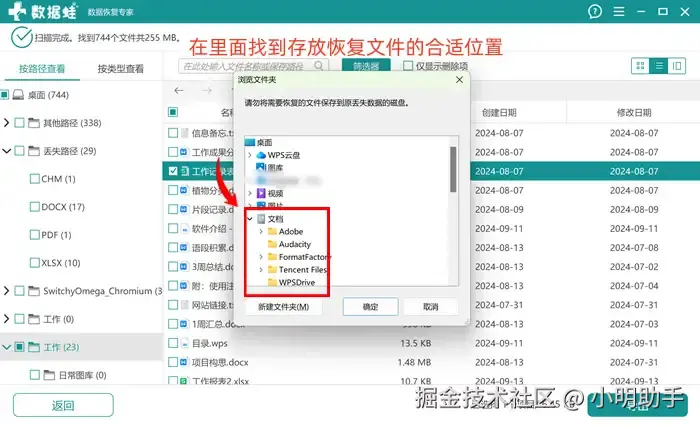Expand 视频 node in dialog tree
The width and height of the screenshot is (700, 426).
pyautogui.click(x=250, y=193)
